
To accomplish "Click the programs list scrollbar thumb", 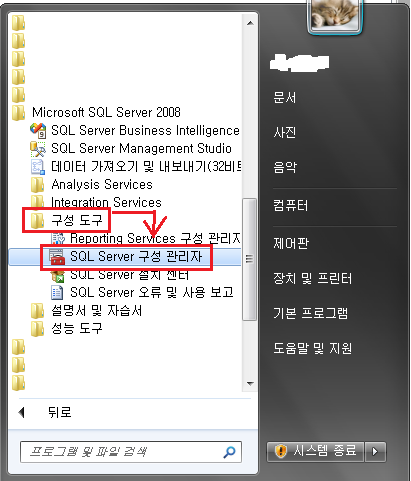I will 250,259.
